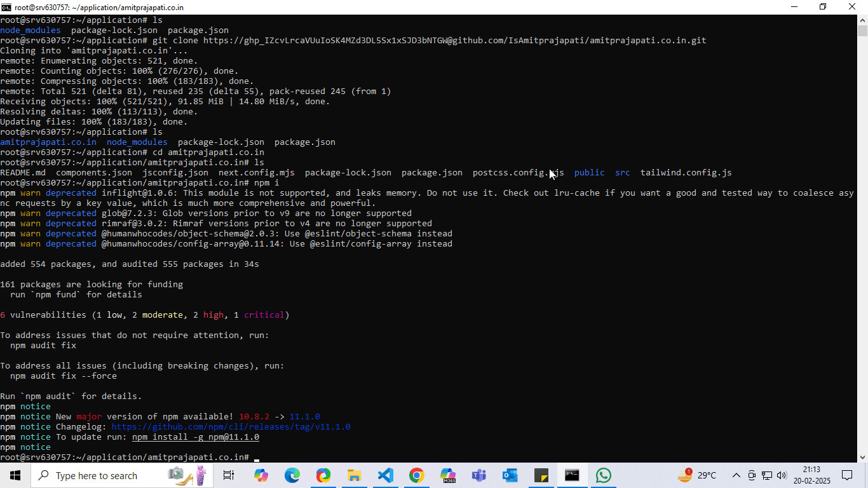Image resolution: width=868 pixels, height=488 pixels.
Task: Open Outlook from the taskbar
Action: [x=510, y=475]
